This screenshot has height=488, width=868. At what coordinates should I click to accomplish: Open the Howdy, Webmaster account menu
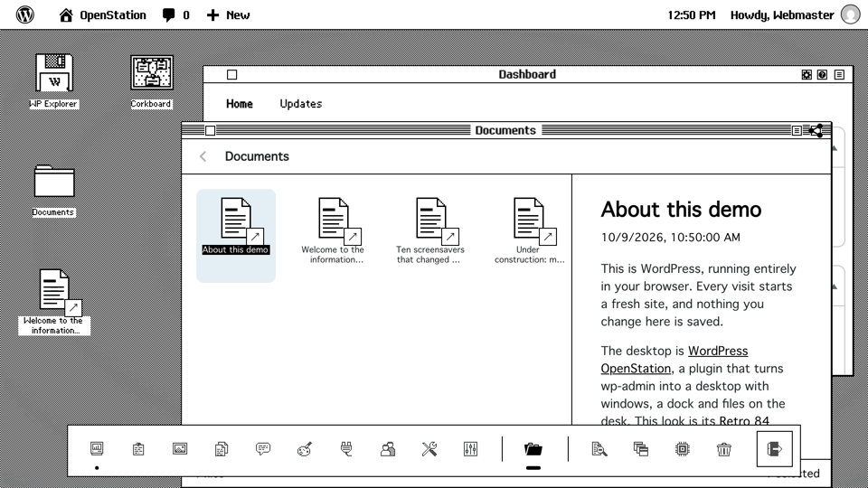796,15
